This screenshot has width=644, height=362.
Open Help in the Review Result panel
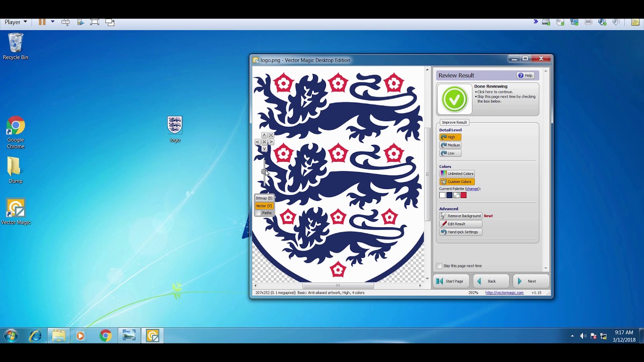(x=526, y=75)
